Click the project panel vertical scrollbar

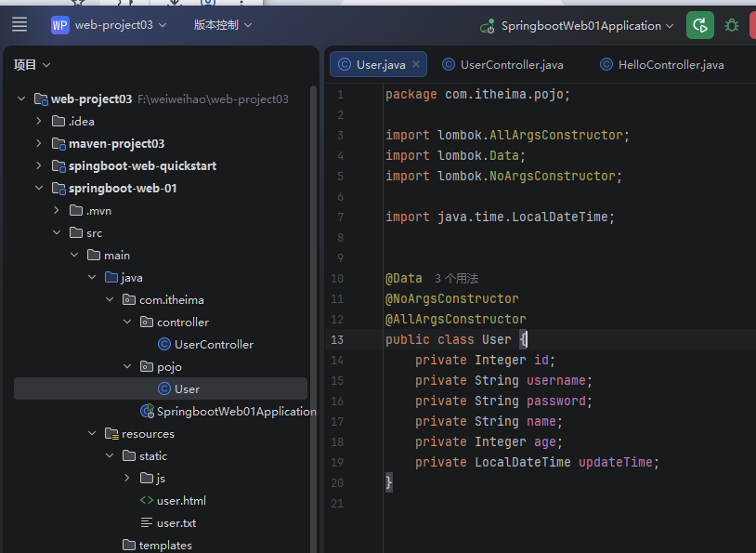point(313,319)
